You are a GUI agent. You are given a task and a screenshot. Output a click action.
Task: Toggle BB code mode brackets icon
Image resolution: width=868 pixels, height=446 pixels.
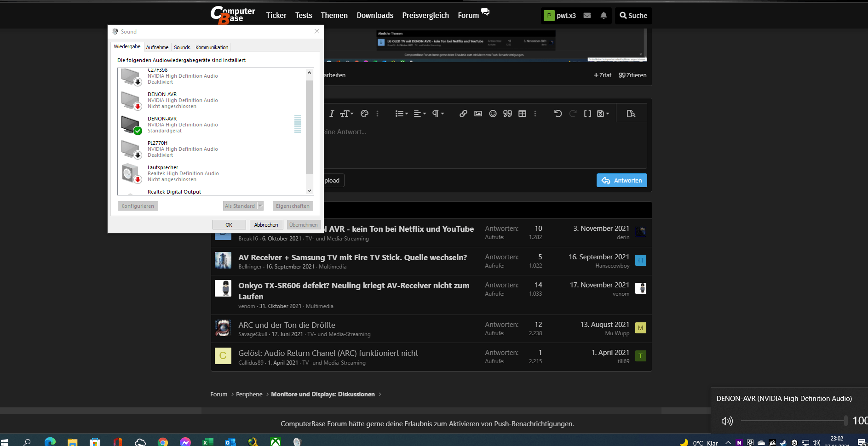587,114
